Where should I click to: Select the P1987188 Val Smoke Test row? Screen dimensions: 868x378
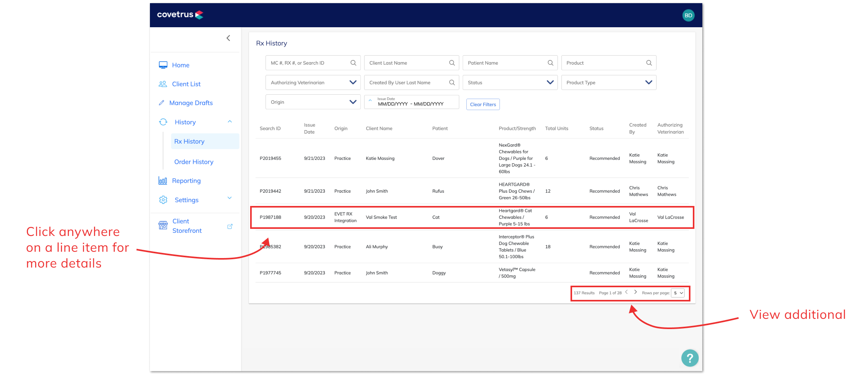point(472,217)
